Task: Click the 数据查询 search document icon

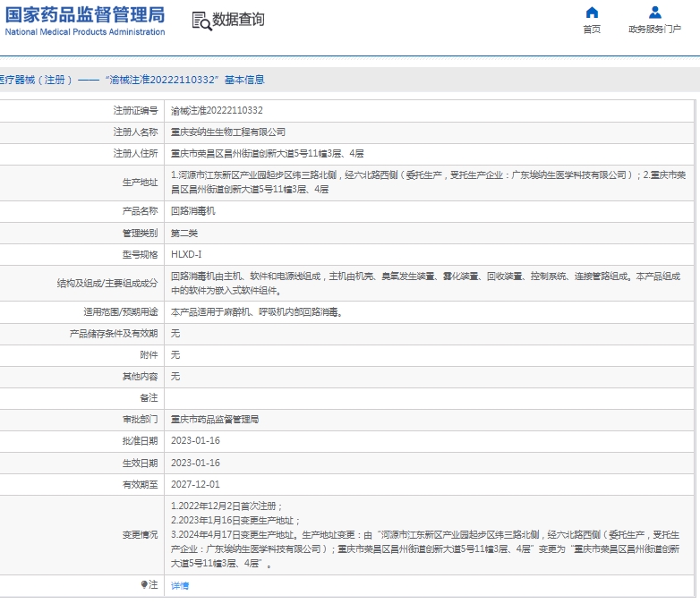Action: pyautogui.click(x=201, y=21)
